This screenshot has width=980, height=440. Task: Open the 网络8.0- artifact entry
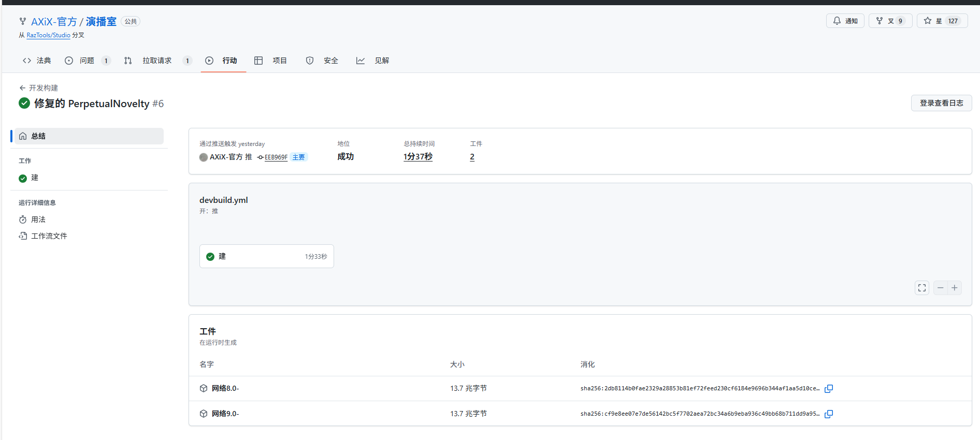(x=225, y=389)
